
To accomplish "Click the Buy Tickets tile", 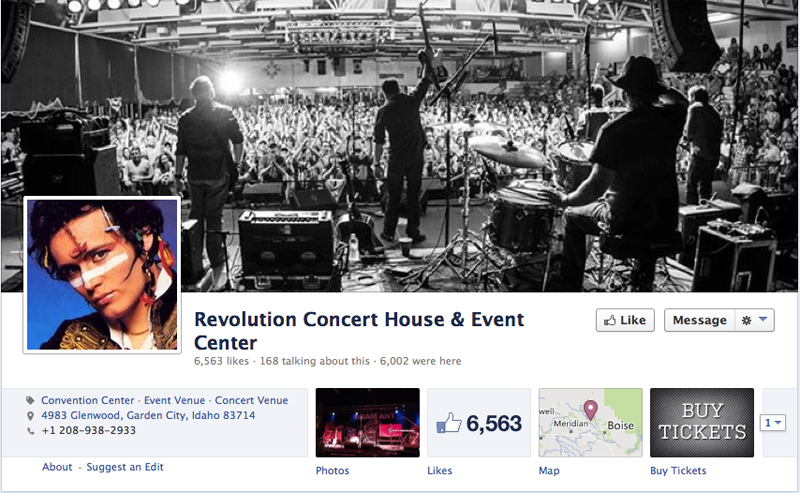I will pos(702,423).
